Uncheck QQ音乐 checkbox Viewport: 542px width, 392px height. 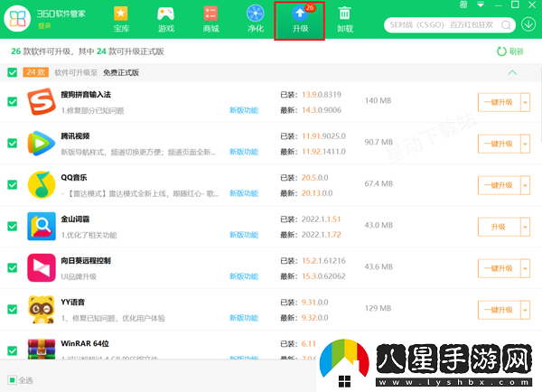tap(12, 184)
